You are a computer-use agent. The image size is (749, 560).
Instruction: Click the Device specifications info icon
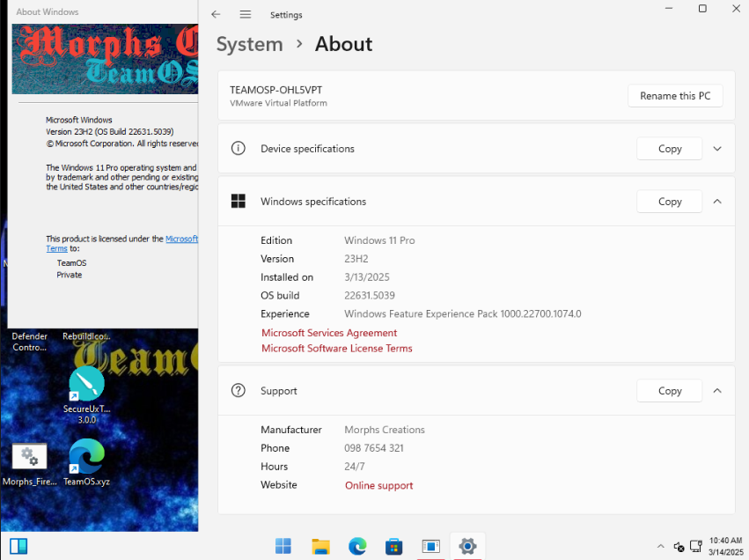[x=238, y=149]
